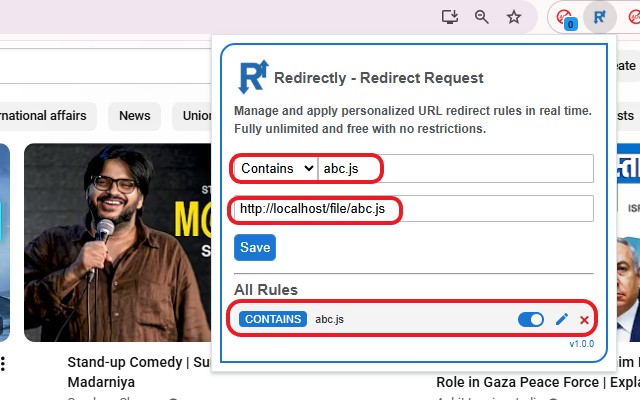
Task: Click the redirect URL field with localhost address
Action: (414, 209)
